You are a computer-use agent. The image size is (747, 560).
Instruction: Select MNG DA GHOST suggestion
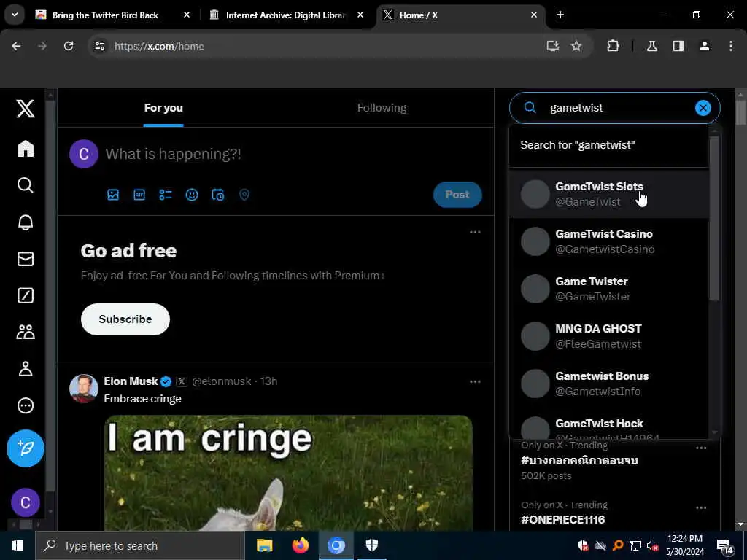[609, 335]
